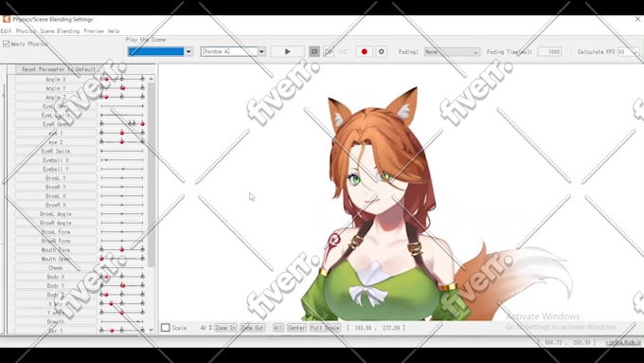Image resolution: width=644 pixels, height=363 pixels.
Task: Select the EyeR Smile parameter label
Action: [x=56, y=151]
